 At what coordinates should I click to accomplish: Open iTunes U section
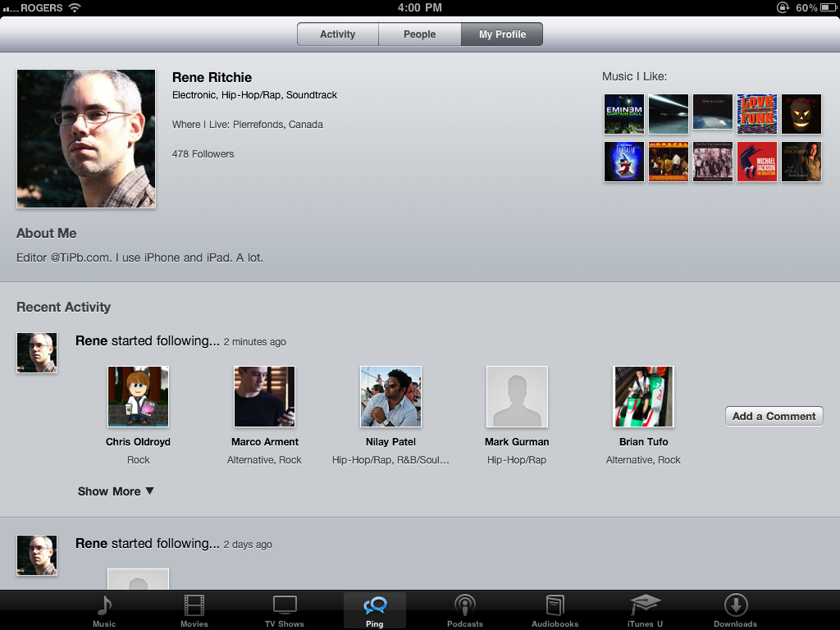pos(645,610)
